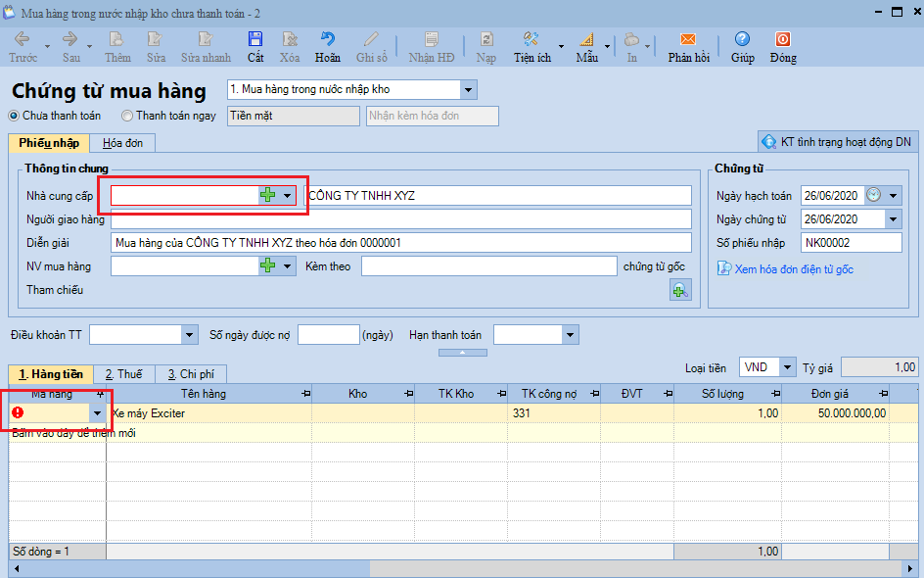Open the Mẫu dropdown arrow
The width and height of the screenshot is (924, 578).
coord(607,46)
